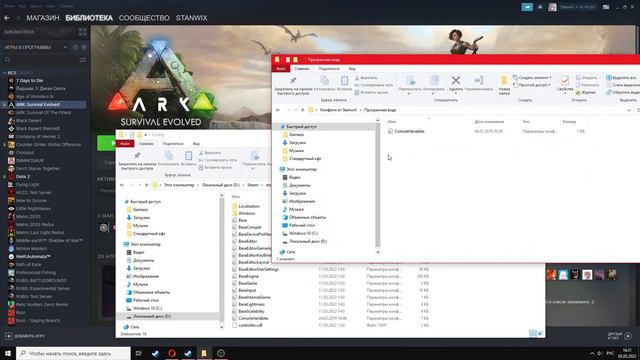Click the Steam library grid view icon
The height and width of the screenshot is (360, 640).
pos(82,32)
